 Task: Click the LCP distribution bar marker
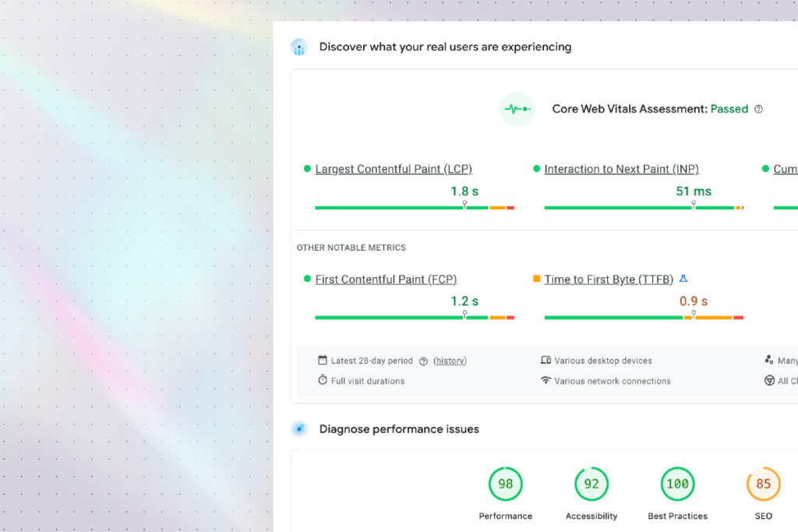click(464, 205)
